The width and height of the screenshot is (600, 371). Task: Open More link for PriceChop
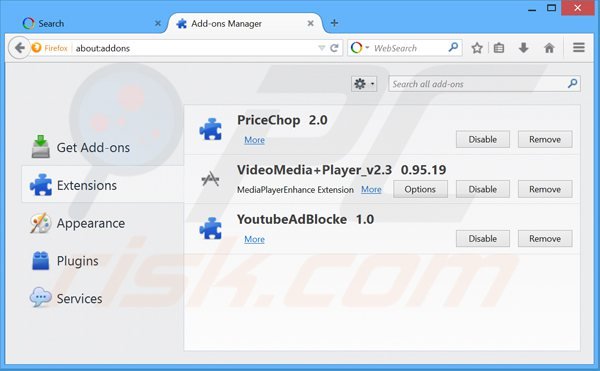[x=254, y=140]
